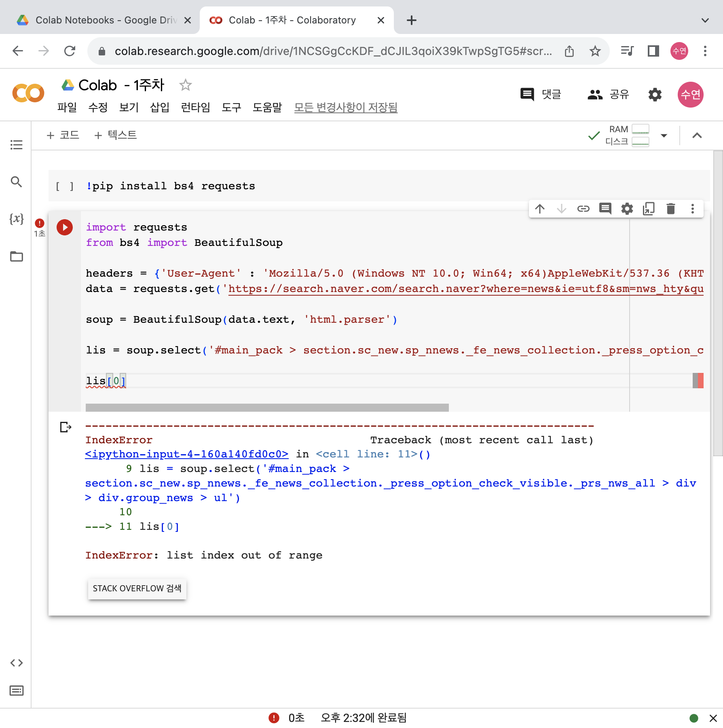This screenshot has height=728, width=723.
Task: Mirror cell in tab icon
Action: tap(649, 209)
